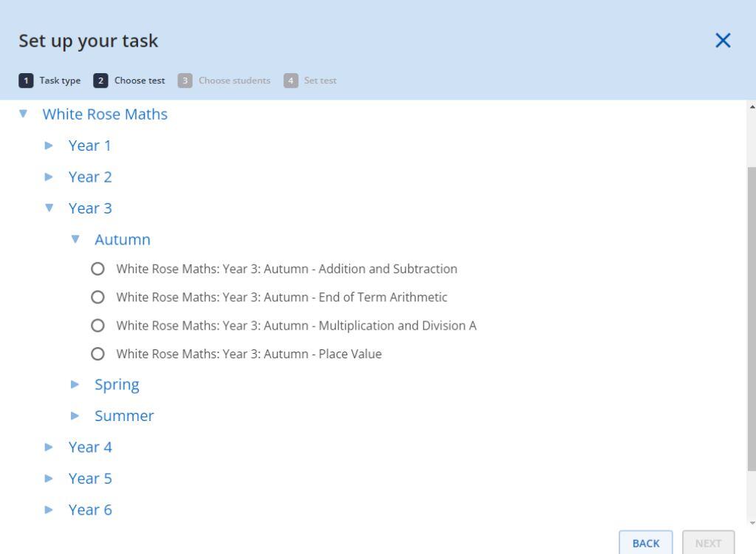Image resolution: width=756 pixels, height=554 pixels.
Task: Collapse the Year 3 section
Action: point(49,208)
